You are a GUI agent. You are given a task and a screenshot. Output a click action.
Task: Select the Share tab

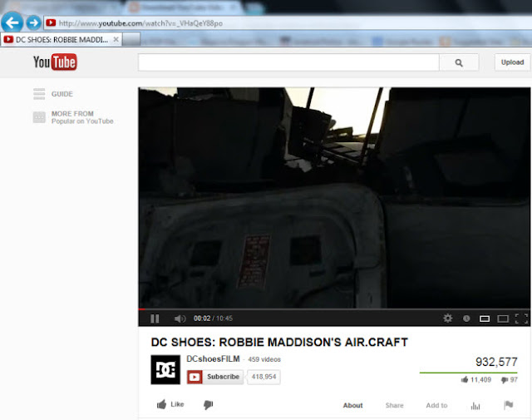click(x=395, y=405)
